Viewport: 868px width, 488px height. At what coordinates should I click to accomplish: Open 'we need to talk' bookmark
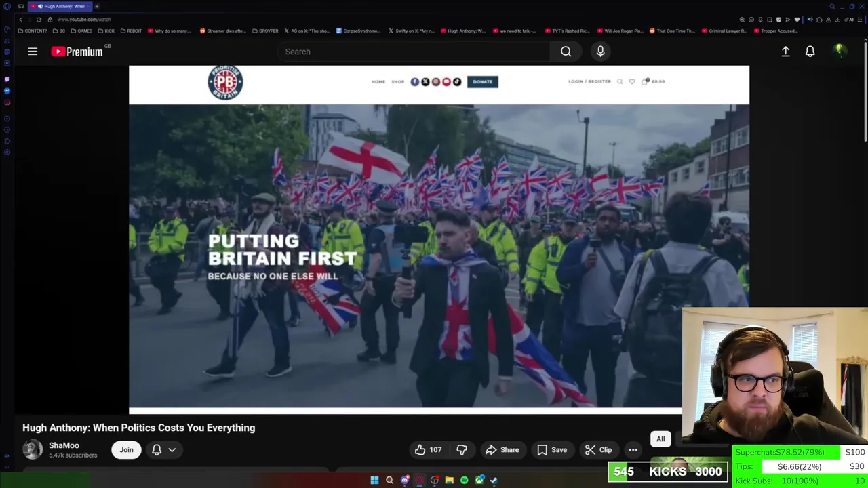514,30
